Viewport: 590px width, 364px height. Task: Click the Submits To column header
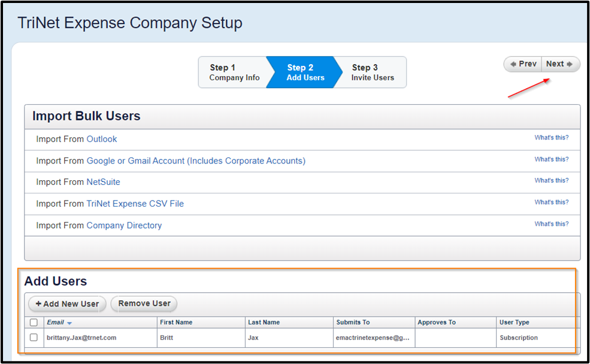pyautogui.click(x=374, y=322)
